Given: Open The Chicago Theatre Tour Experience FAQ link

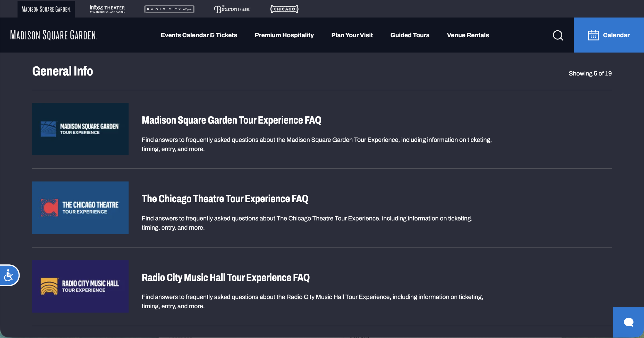Looking at the screenshot, I should point(225,199).
